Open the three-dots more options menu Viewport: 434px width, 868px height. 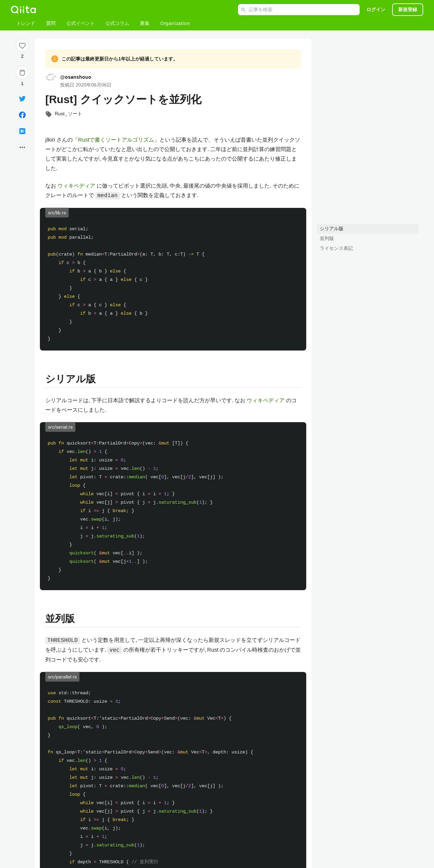click(x=22, y=147)
